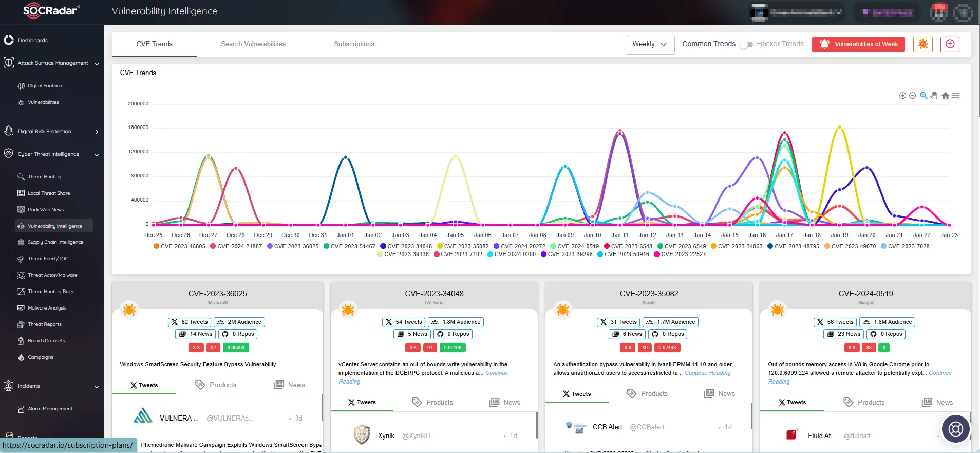Toggle CVE-2023-34048 series in the chart legend
The height and width of the screenshot is (453, 980).
click(x=406, y=246)
